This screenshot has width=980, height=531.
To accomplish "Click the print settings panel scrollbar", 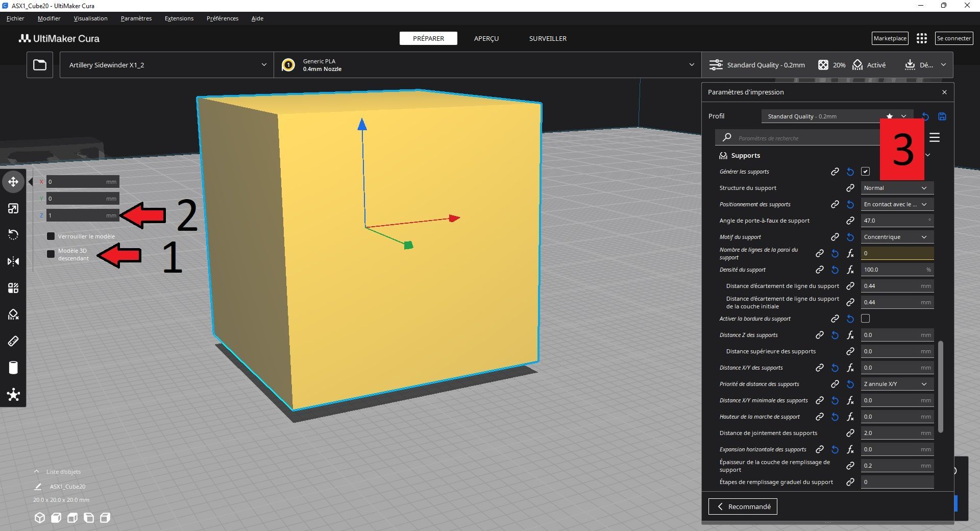I will coord(940,387).
